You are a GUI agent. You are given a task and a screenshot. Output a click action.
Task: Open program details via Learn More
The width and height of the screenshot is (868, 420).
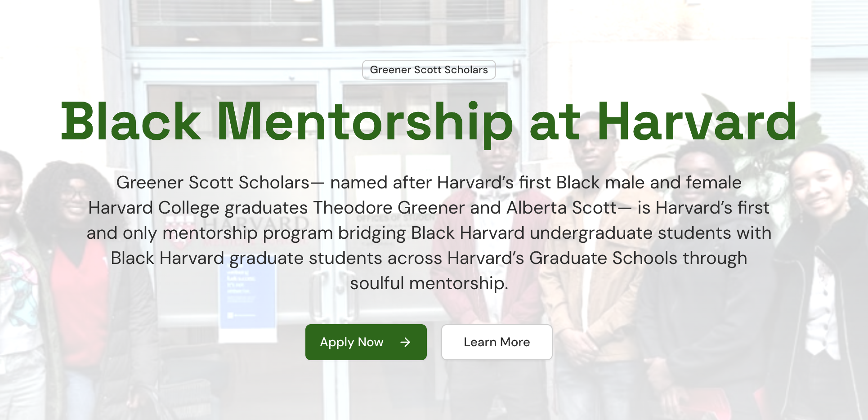(x=497, y=342)
